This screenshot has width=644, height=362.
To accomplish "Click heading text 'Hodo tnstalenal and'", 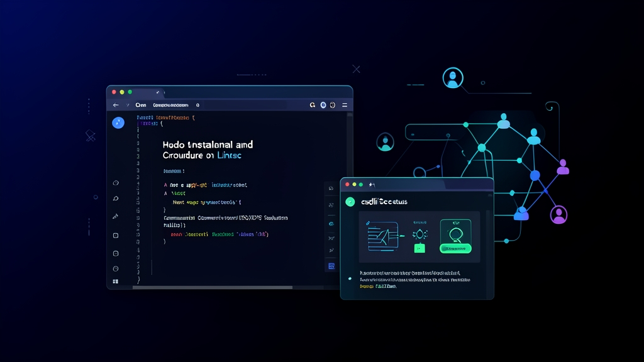I will 208,145.
